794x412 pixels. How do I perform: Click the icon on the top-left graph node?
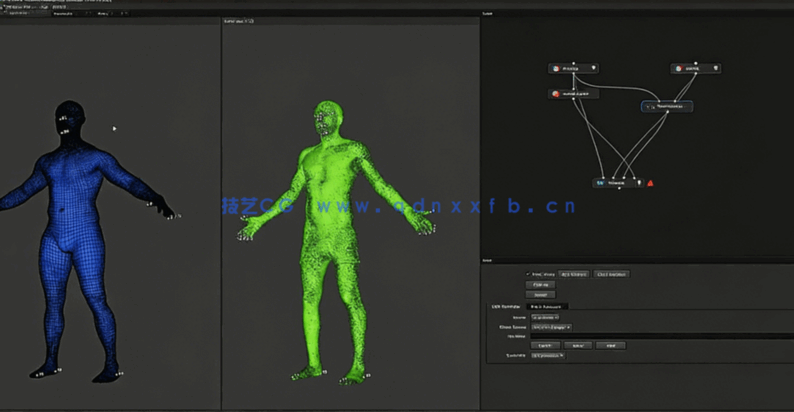pos(555,69)
